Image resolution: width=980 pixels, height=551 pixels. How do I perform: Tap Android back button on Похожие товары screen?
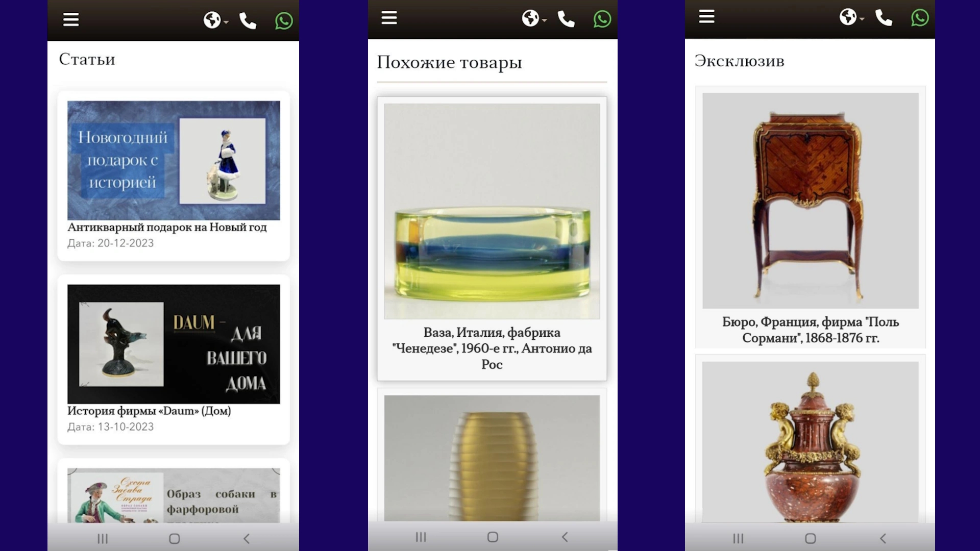[x=565, y=537]
